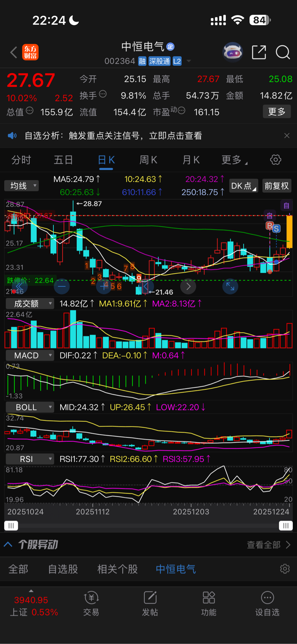Open the RSI indicator dropdown
Image resolution: width=297 pixels, height=644 pixels.
(29, 459)
